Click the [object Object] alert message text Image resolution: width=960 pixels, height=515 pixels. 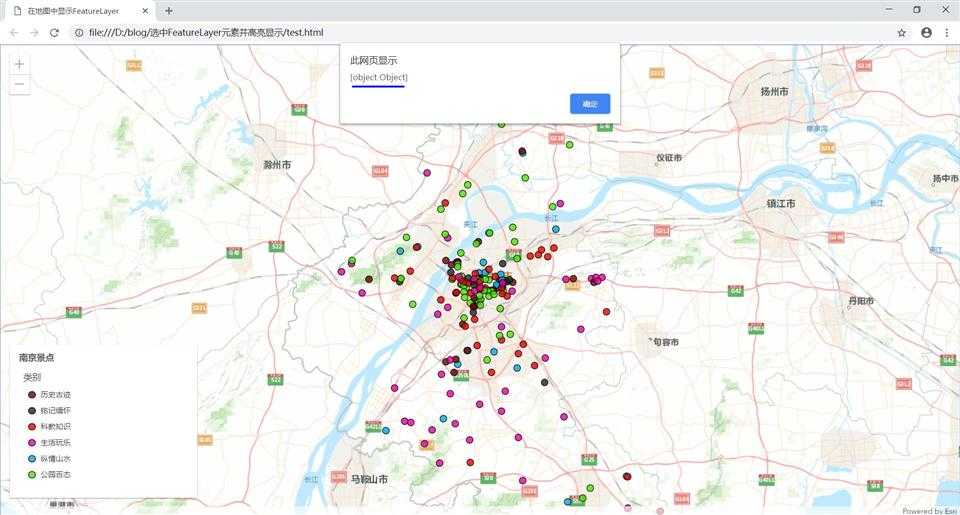[378, 77]
